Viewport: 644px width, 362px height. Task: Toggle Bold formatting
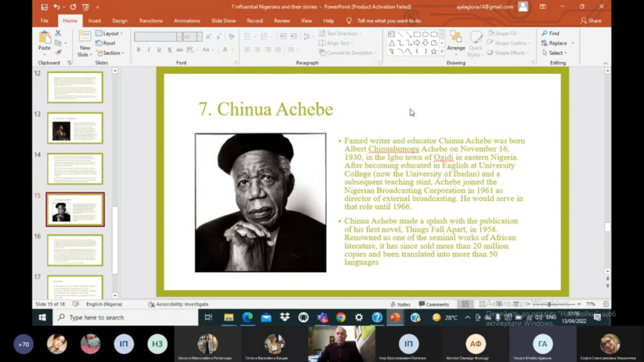138,50
